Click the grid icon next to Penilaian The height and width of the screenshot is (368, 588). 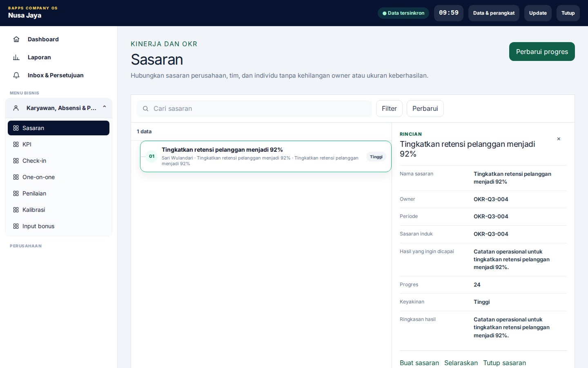pos(16,193)
